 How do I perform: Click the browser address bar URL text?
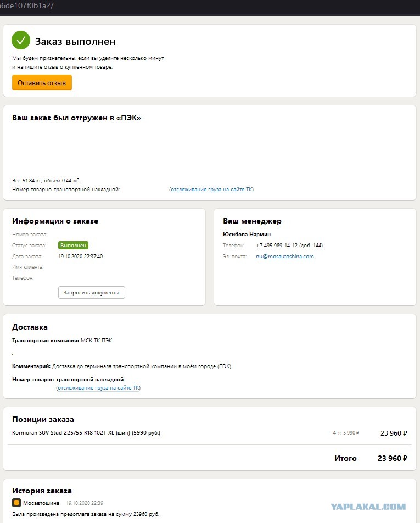pyautogui.click(x=27, y=5)
